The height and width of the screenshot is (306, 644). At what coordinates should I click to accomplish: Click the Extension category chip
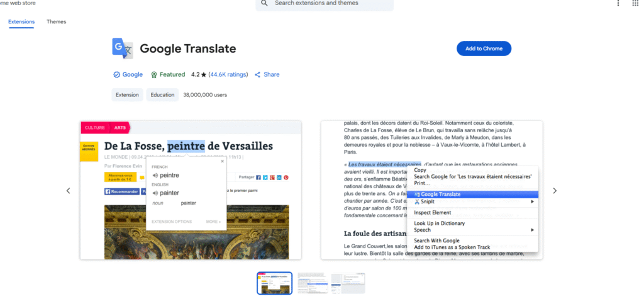point(127,95)
